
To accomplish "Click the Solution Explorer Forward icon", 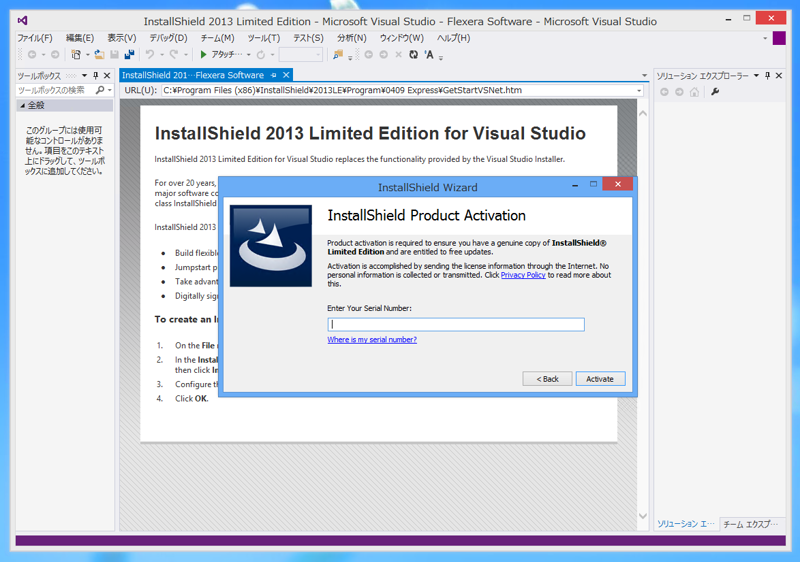I will 679,92.
